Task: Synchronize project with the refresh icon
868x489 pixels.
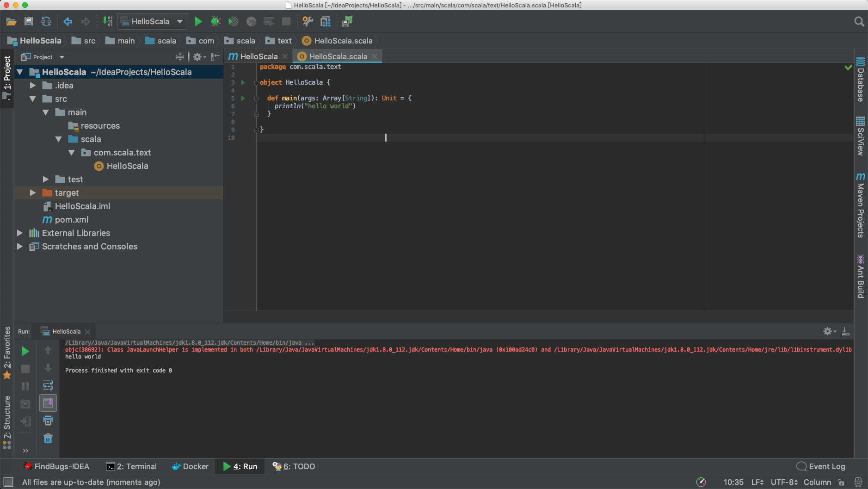Action: point(46,21)
